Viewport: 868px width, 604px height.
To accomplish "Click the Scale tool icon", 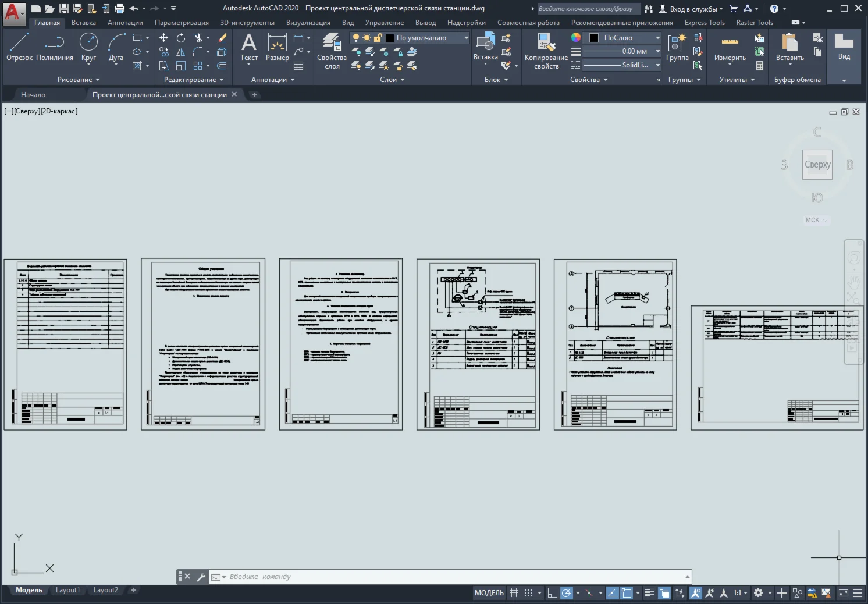I will pyautogui.click(x=181, y=66).
